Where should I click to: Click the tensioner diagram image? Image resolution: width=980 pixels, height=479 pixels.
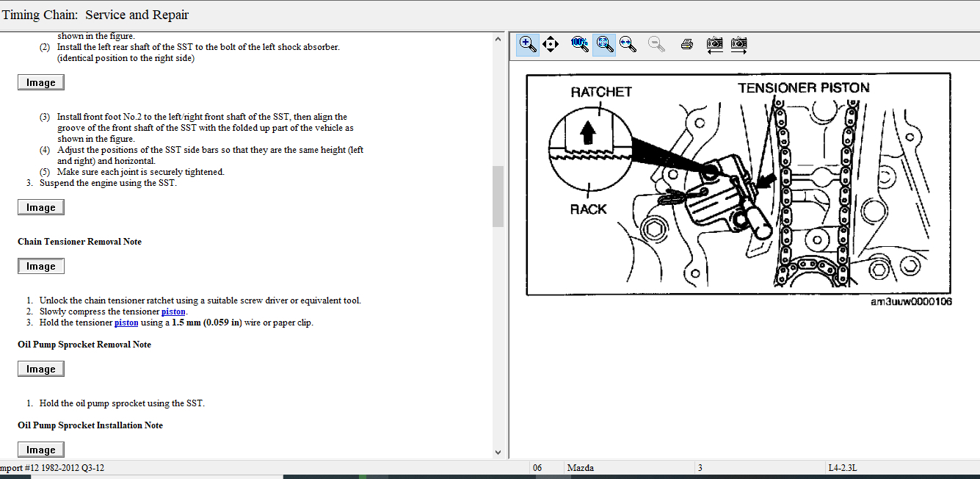(738, 184)
